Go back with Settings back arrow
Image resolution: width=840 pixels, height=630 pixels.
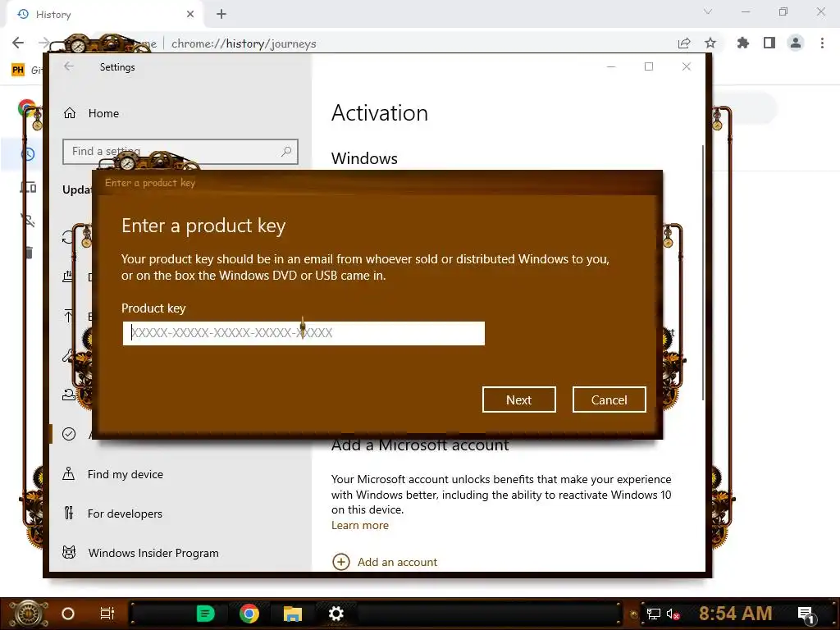click(69, 66)
